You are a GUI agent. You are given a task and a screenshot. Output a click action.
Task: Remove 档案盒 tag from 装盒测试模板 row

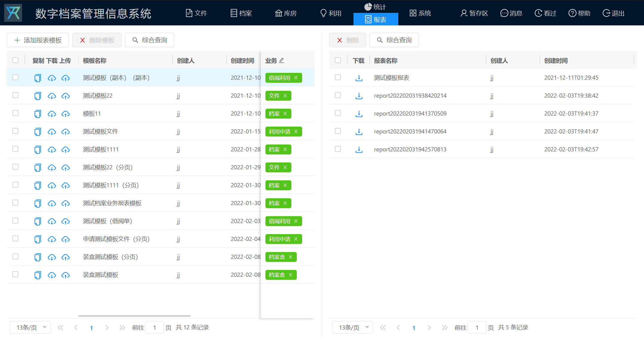(291, 275)
